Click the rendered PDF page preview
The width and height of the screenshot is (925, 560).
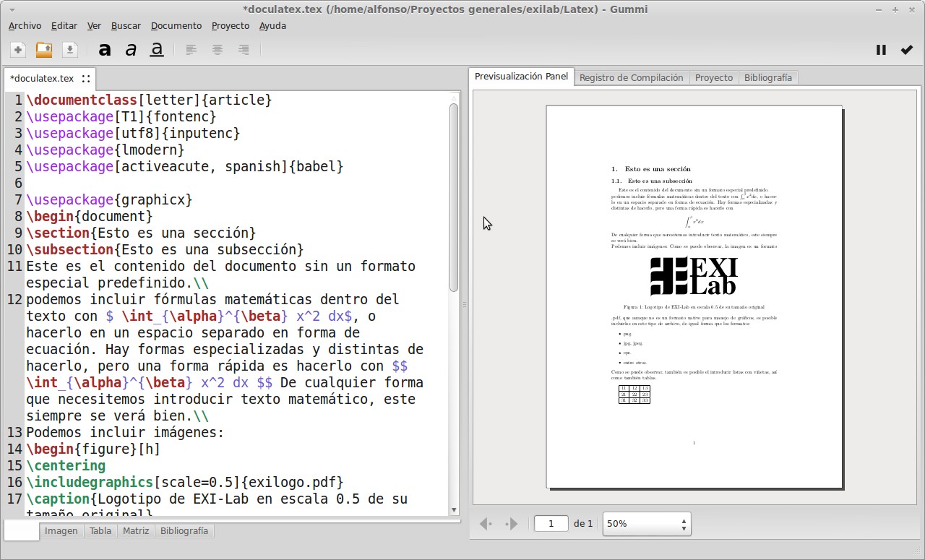pos(694,297)
